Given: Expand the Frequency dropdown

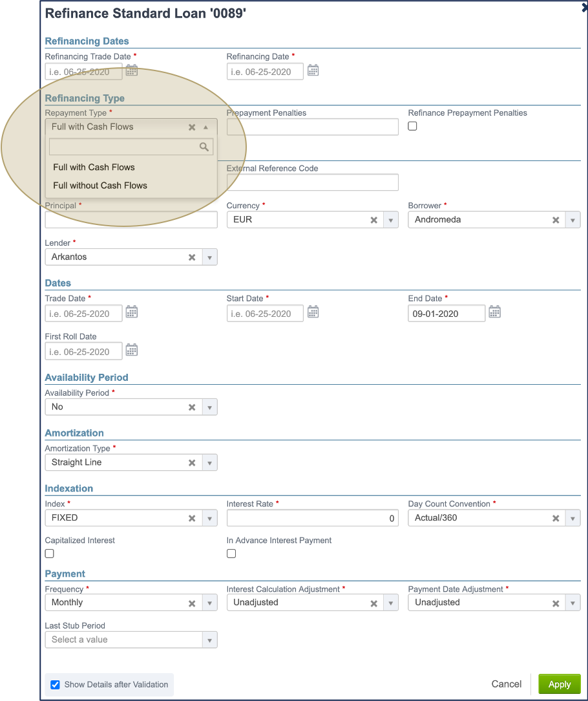Looking at the screenshot, I should (x=209, y=603).
